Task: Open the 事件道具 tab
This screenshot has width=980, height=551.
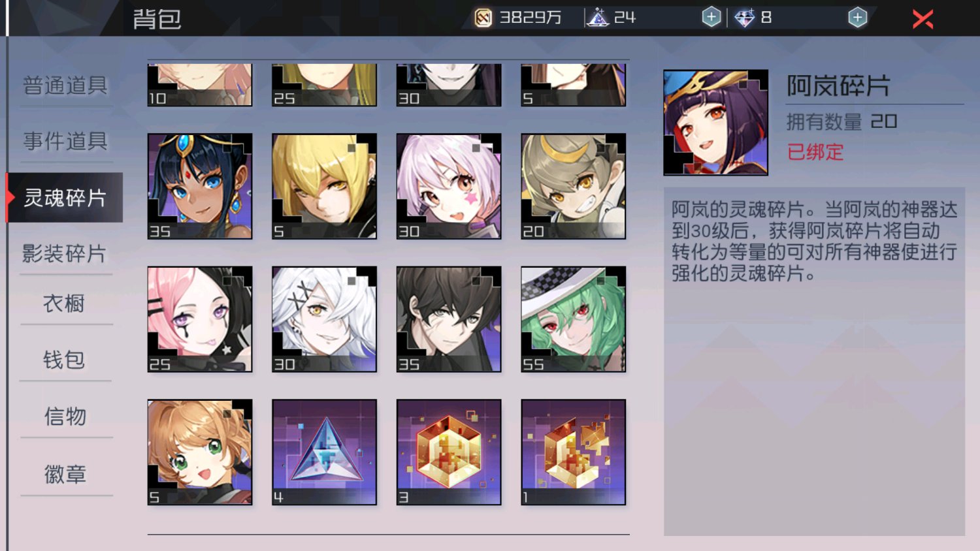Action: click(x=65, y=141)
